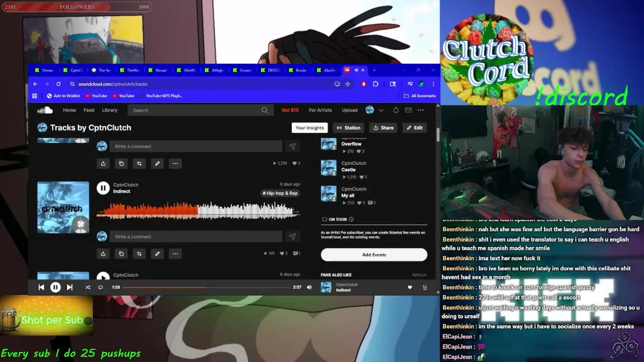This screenshot has height=362, width=644.
Task: Open the All Bookmarks folder
Action: (420, 96)
